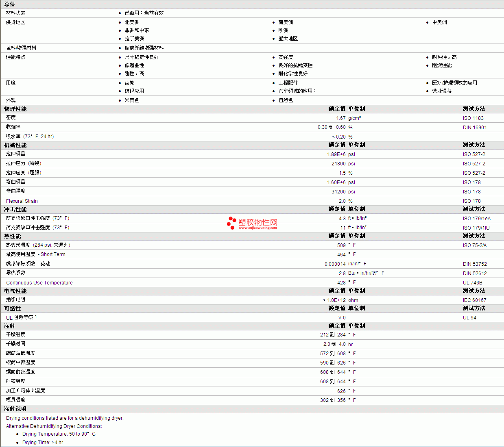Click the middle barrel value "590 到 626"

pos(333,363)
